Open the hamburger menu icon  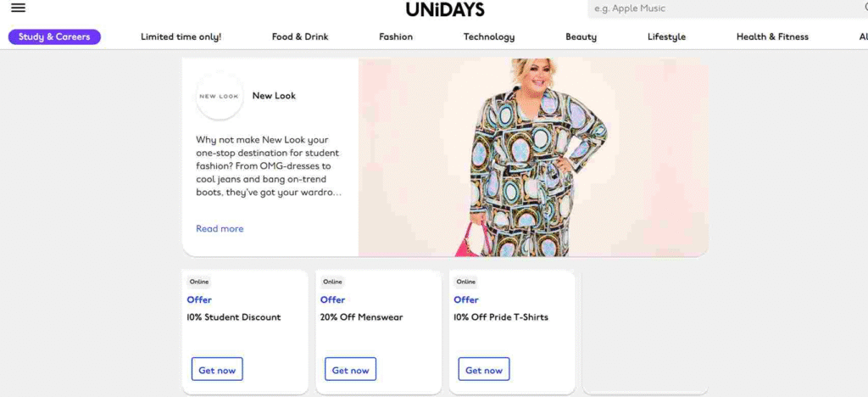coord(19,8)
